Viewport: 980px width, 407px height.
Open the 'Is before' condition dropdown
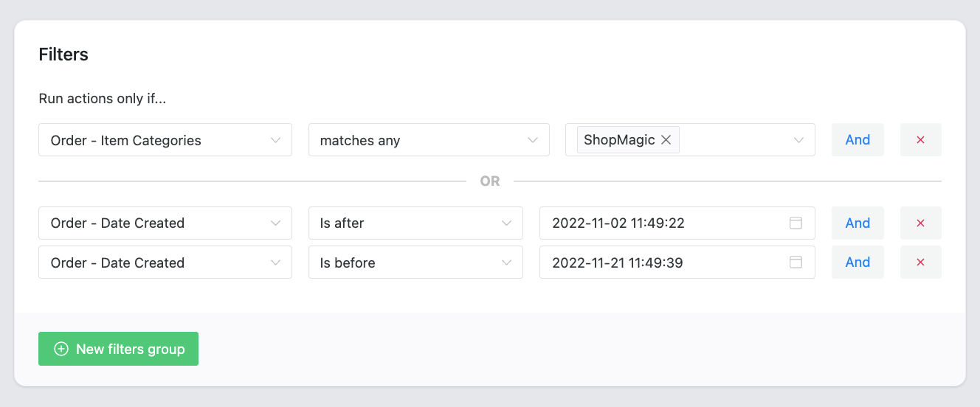tap(415, 262)
